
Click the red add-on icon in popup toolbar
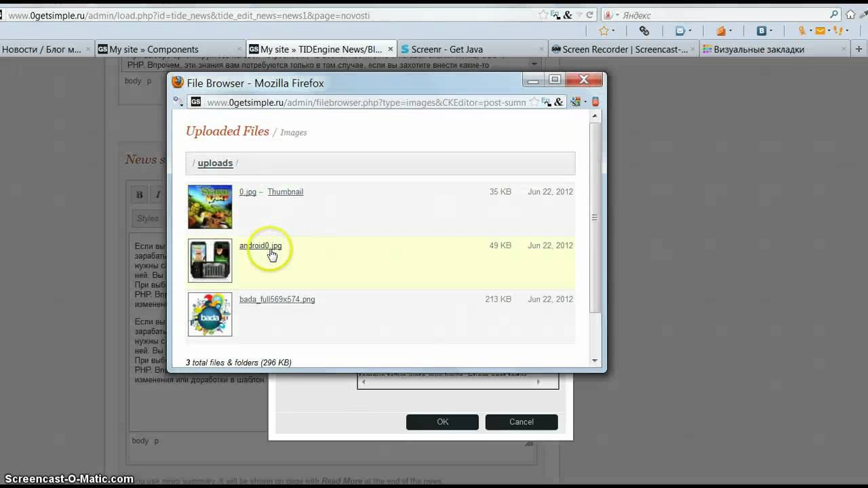tap(595, 102)
